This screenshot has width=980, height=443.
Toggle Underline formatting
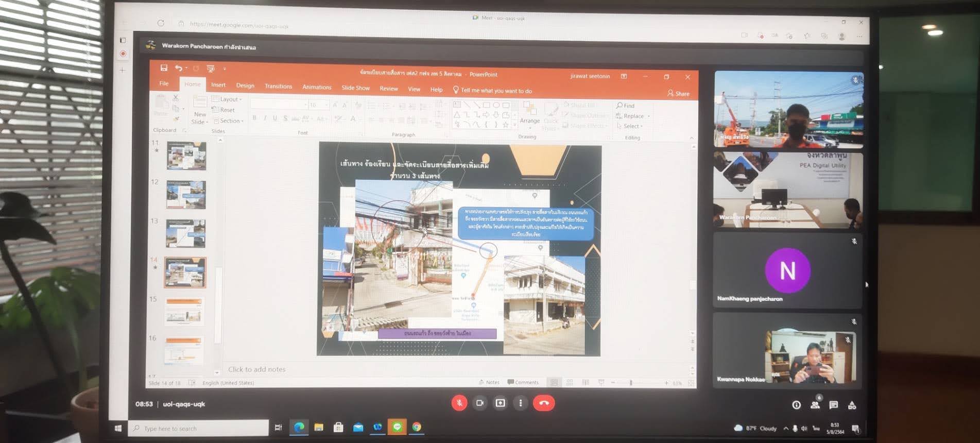275,118
